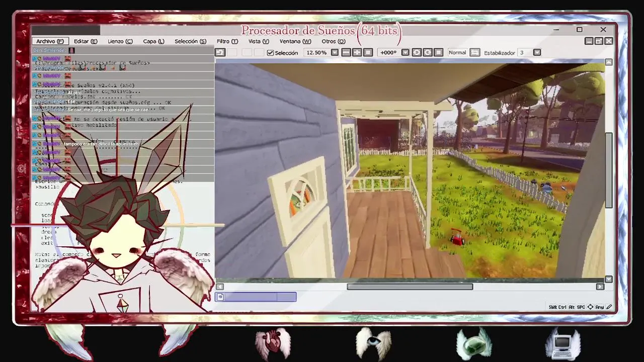644x362 pixels.
Task: Open the Lienzo menu
Action: [x=120, y=41]
